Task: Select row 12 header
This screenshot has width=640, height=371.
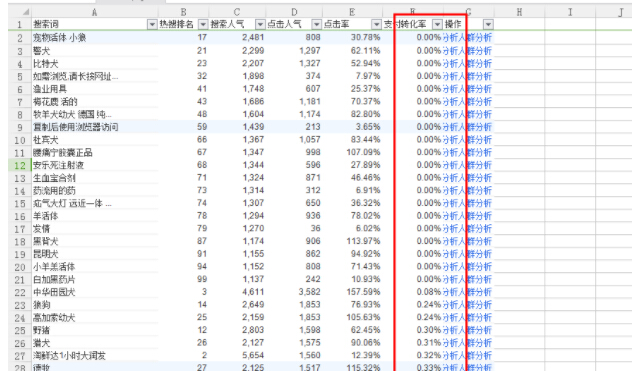Action: point(20,165)
